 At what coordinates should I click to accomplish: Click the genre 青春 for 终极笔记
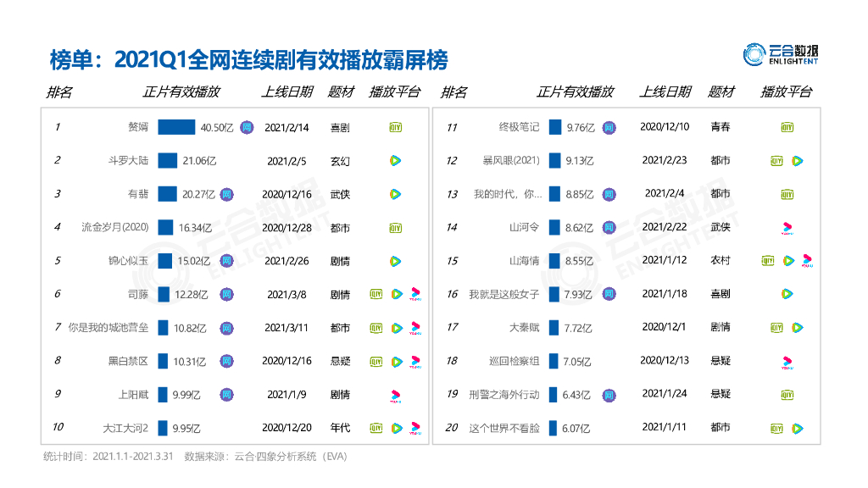[721, 127]
